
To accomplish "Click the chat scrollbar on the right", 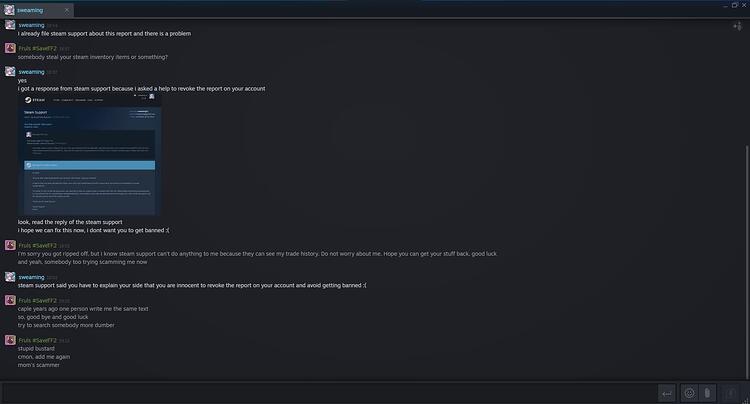I will point(746,261).
